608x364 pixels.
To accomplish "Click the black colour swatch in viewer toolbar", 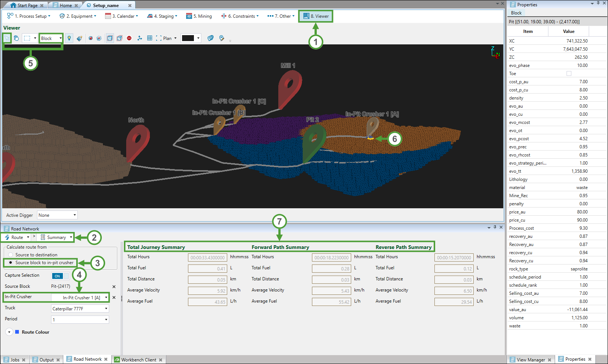I will pos(188,38).
